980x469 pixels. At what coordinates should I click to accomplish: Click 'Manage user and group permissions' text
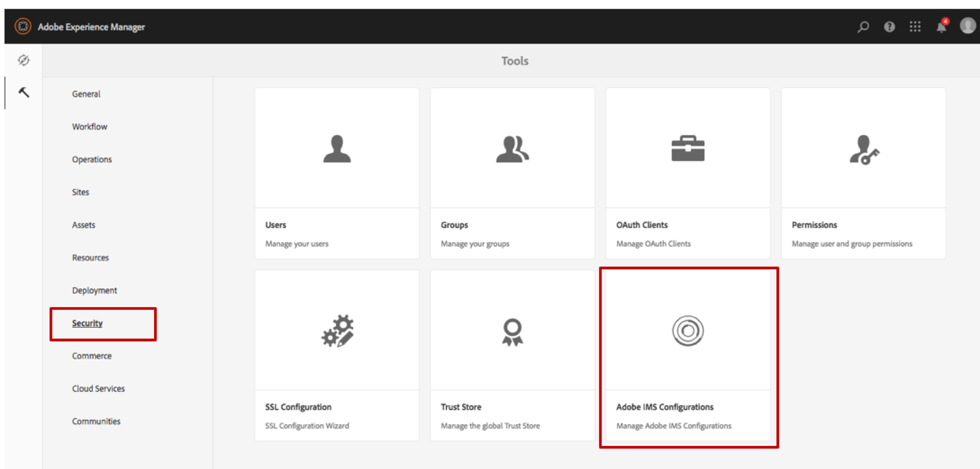[852, 244]
